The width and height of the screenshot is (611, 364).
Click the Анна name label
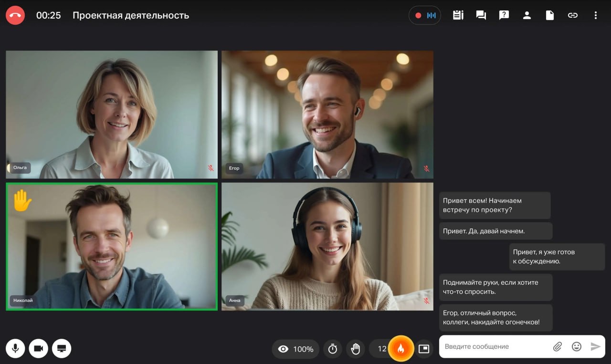pos(235,301)
